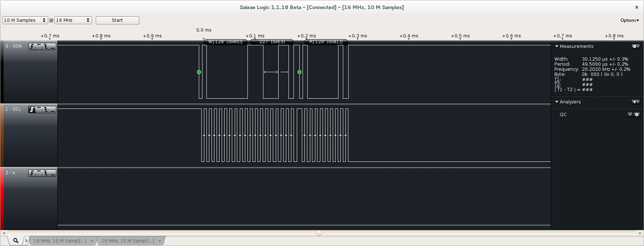This screenshot has width=644, height=246.
Task: Open the Options menu
Action: click(x=629, y=20)
